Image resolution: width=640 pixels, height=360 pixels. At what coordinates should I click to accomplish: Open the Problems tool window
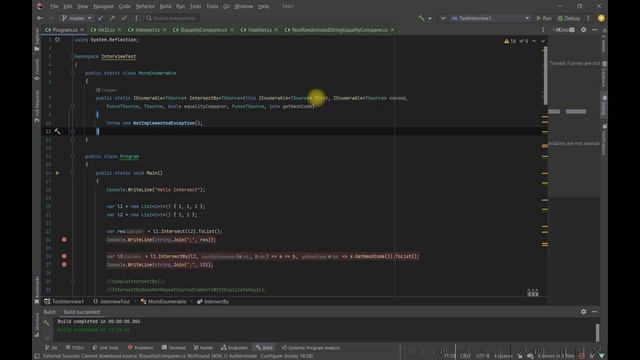pos(140,348)
